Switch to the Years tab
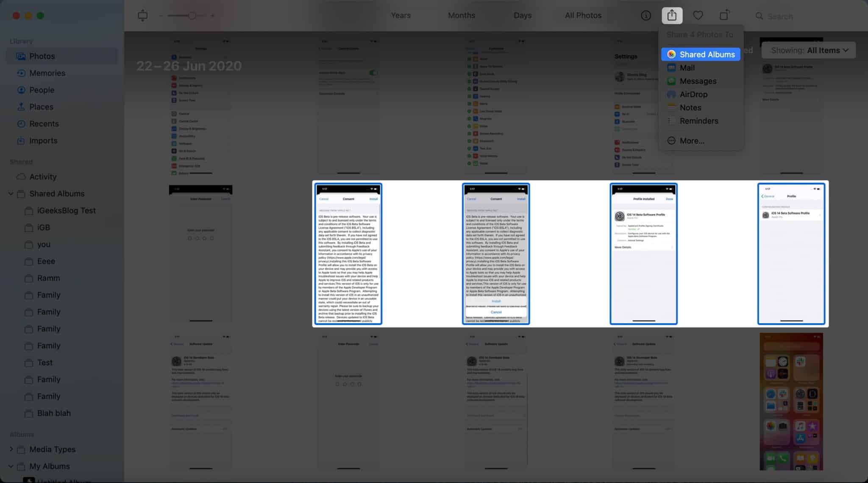The image size is (868, 483). pos(400,15)
